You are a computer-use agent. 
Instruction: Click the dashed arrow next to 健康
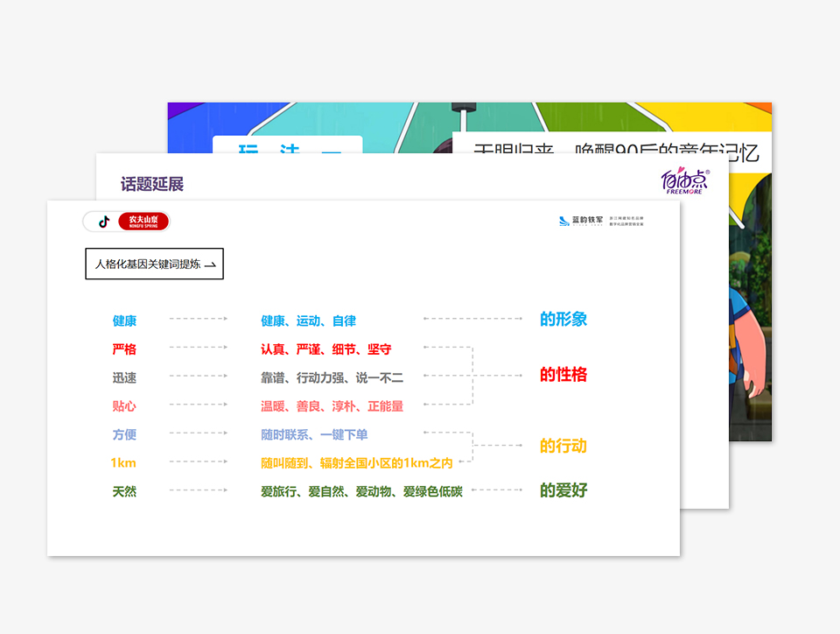coord(198,320)
